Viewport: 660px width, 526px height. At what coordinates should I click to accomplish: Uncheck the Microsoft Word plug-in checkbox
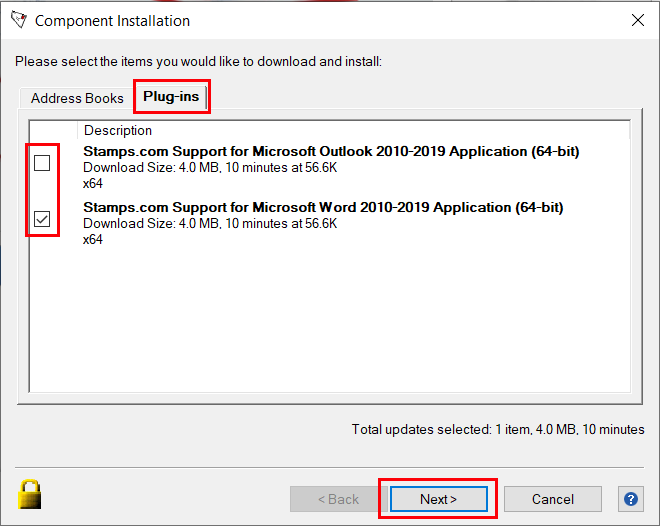(42, 219)
